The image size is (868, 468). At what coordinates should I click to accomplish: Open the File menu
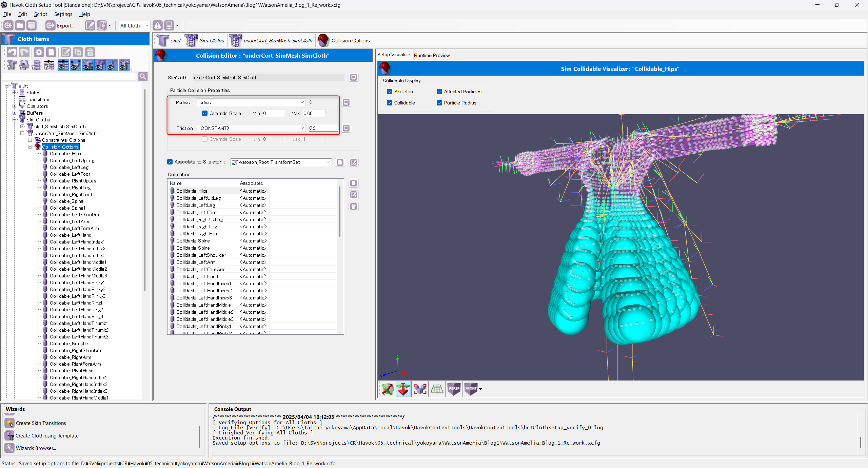point(7,14)
